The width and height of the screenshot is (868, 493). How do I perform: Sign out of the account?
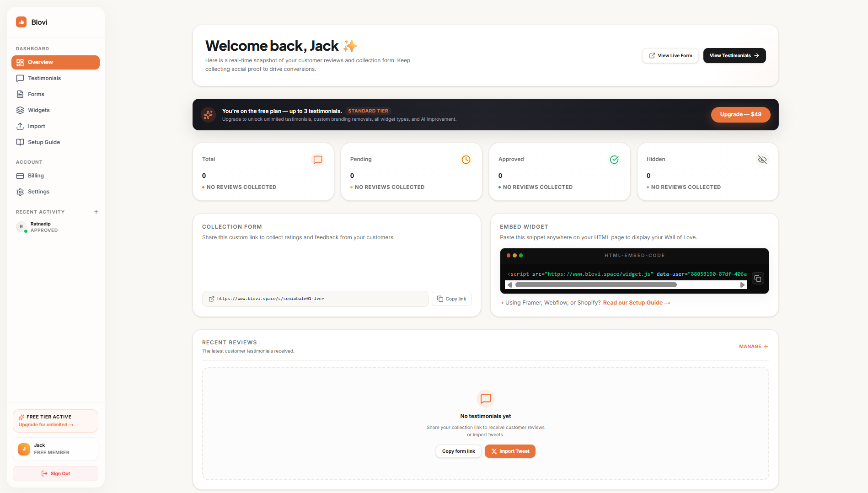point(55,473)
